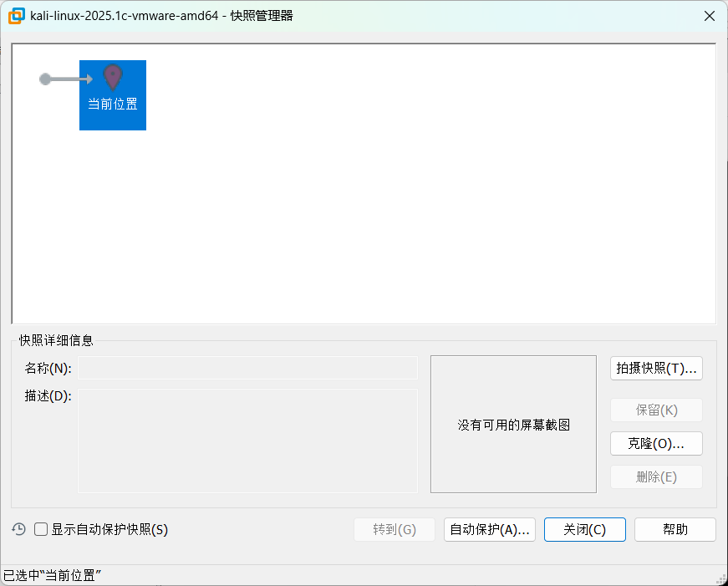Click the 没有可用的屏幕截图 preview area
This screenshot has height=586, width=728.
pyautogui.click(x=513, y=424)
